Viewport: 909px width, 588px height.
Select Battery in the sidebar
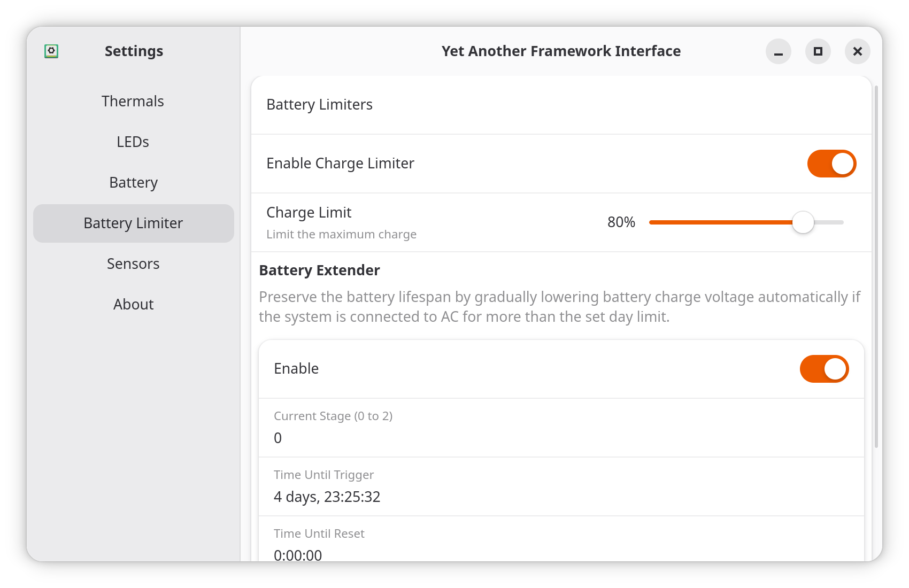tap(133, 182)
